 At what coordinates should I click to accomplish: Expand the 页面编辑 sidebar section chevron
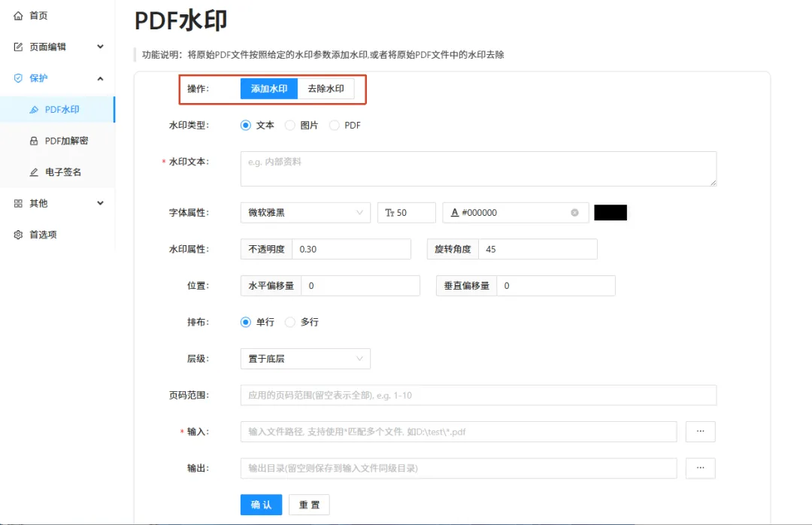point(101,47)
